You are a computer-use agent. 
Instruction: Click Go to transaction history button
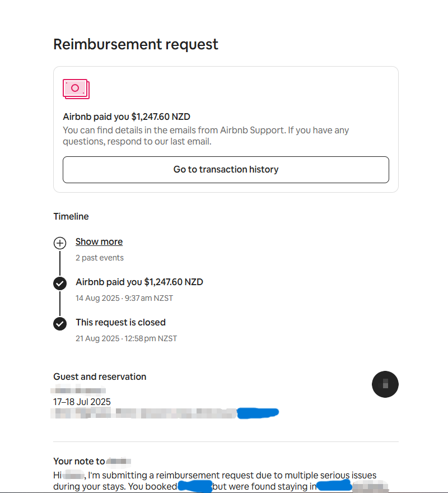click(x=226, y=169)
